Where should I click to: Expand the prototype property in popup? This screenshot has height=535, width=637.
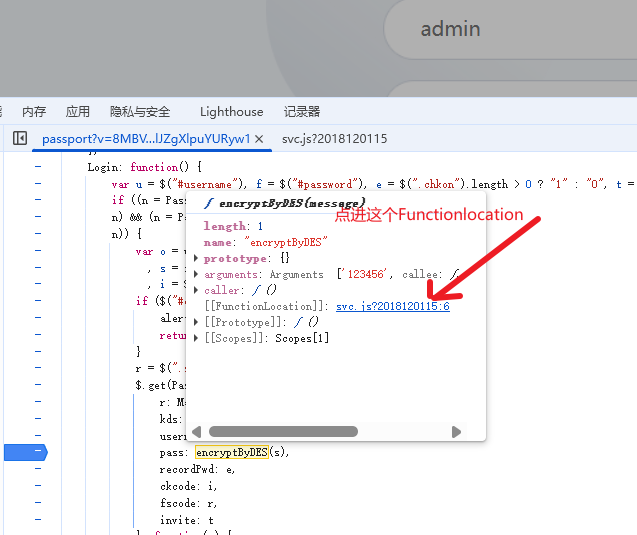(196, 258)
